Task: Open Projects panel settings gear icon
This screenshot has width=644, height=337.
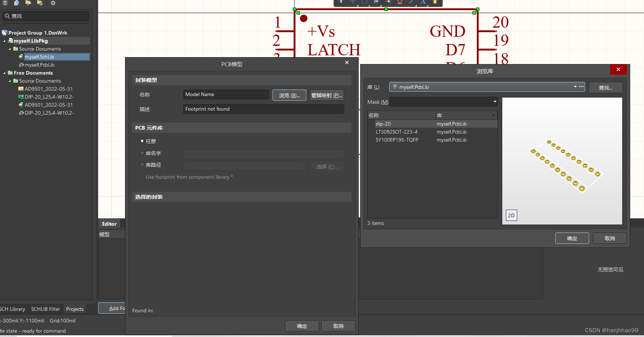Action: point(53,3)
